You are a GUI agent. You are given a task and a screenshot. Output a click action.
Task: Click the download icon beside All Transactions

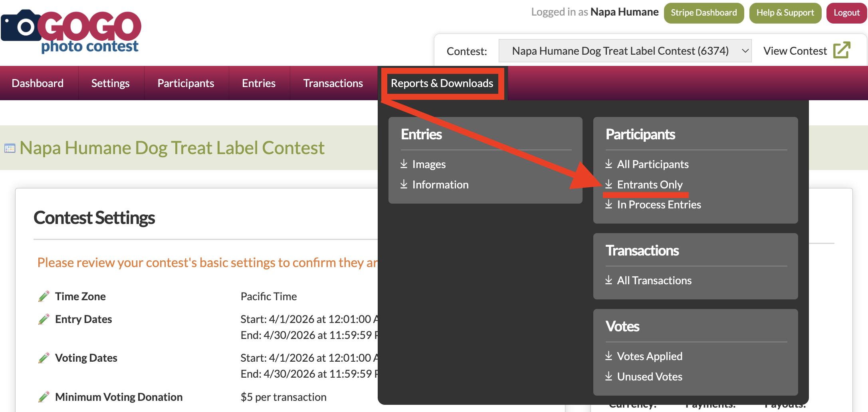click(609, 280)
